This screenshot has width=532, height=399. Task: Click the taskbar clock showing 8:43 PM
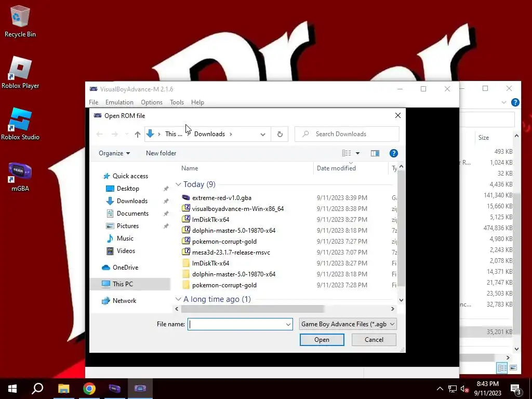(487, 389)
